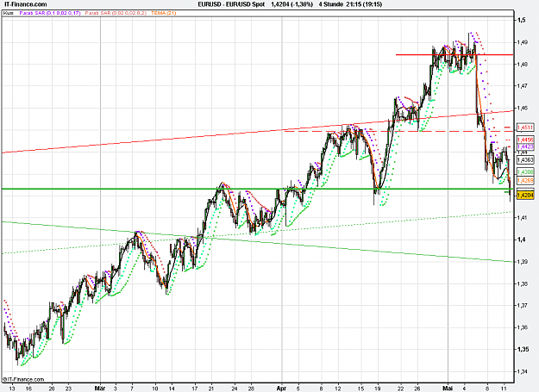The height and width of the screenshot is (392, 539).
Task: Select the dashed red horizontal line
Action: coord(398,131)
